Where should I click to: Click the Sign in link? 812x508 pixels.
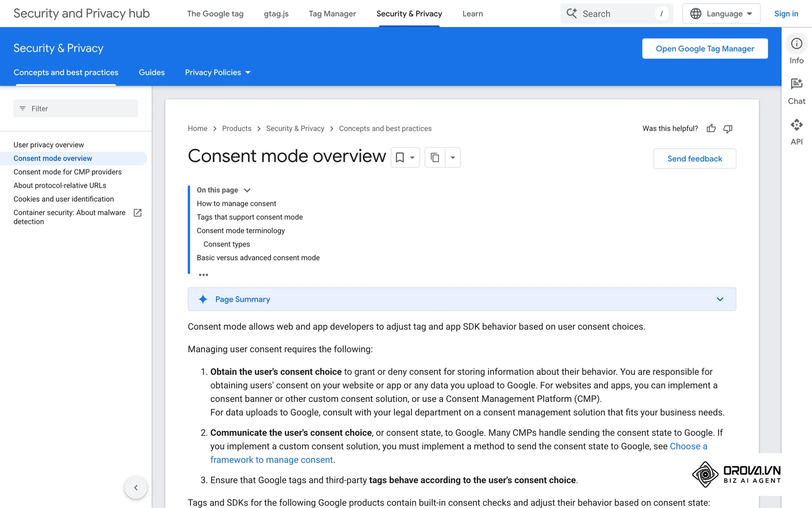(x=786, y=14)
